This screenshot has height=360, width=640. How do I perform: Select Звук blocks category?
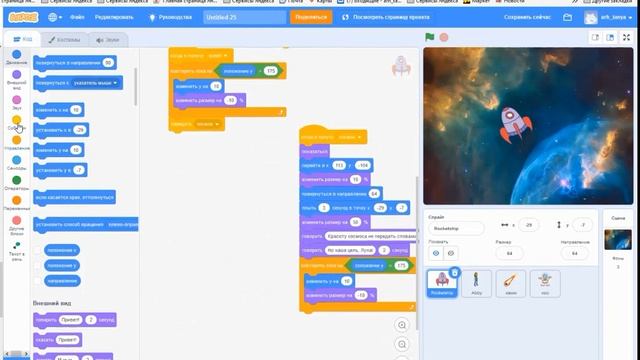(x=17, y=102)
